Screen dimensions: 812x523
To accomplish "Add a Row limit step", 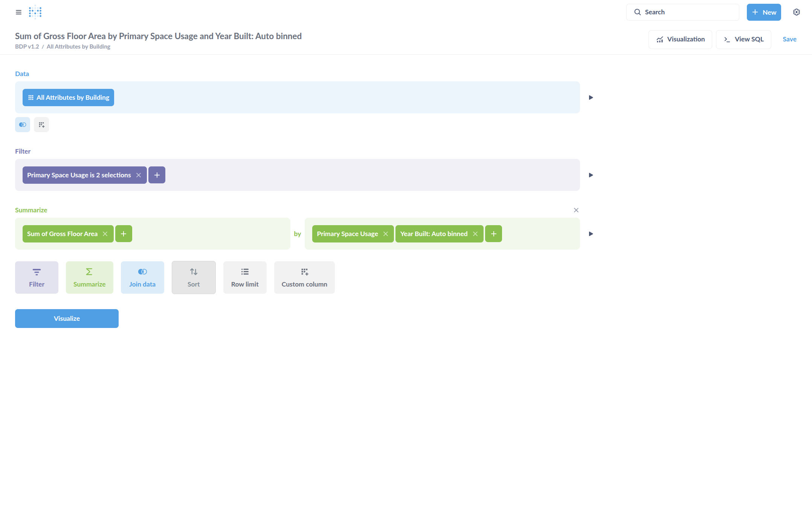I will 245,278.
